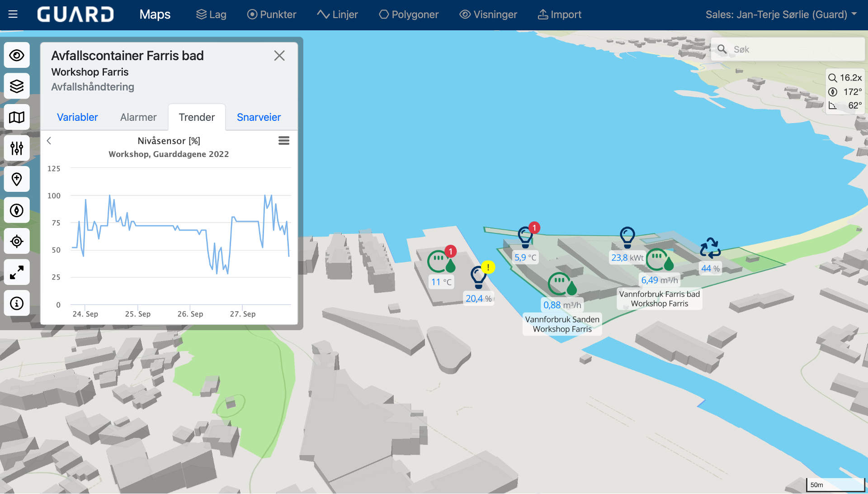Select the Vannforbruk Sanden Workshop Farris label
This screenshot has width=868, height=494.
561,324
